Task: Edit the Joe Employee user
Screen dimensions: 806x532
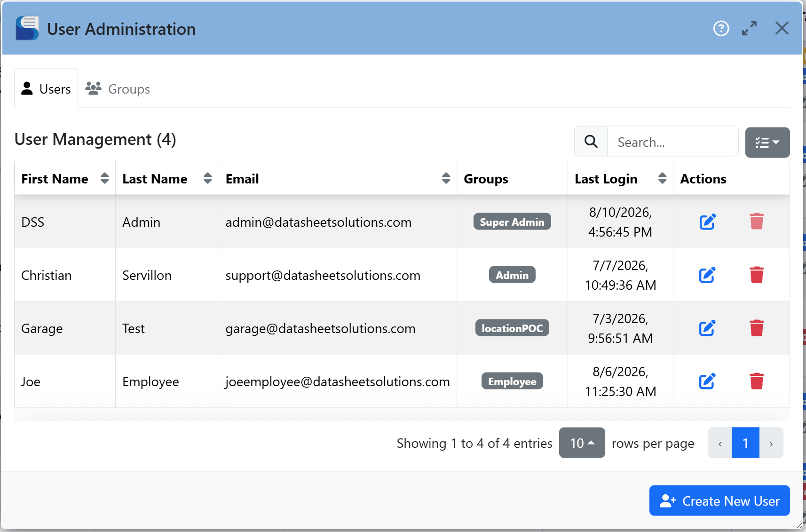Action: click(707, 381)
